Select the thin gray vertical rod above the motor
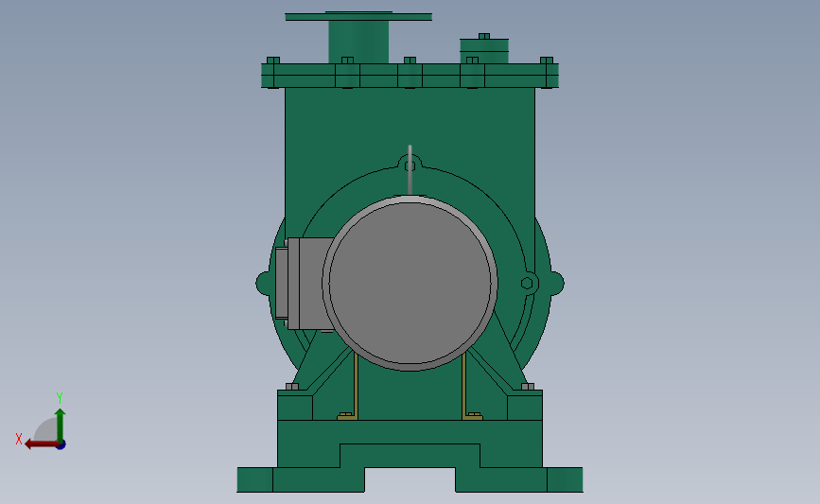Viewport: 820px width, 504px height. click(410, 170)
